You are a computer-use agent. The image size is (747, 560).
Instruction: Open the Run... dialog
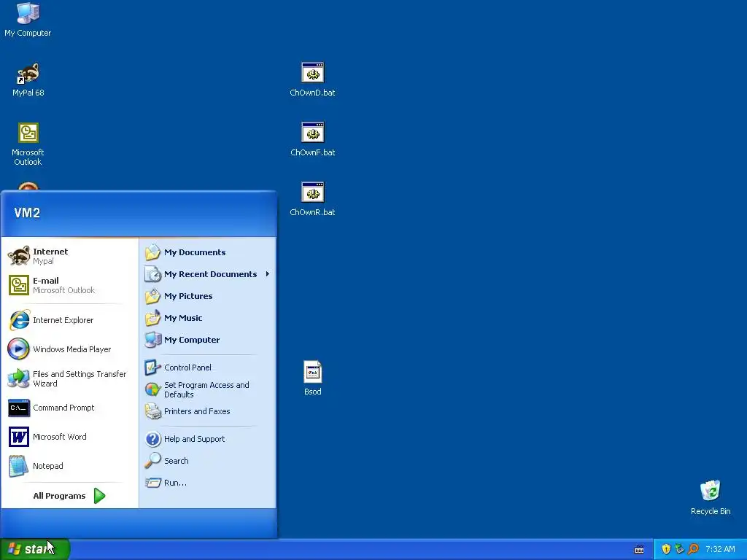(207, 483)
